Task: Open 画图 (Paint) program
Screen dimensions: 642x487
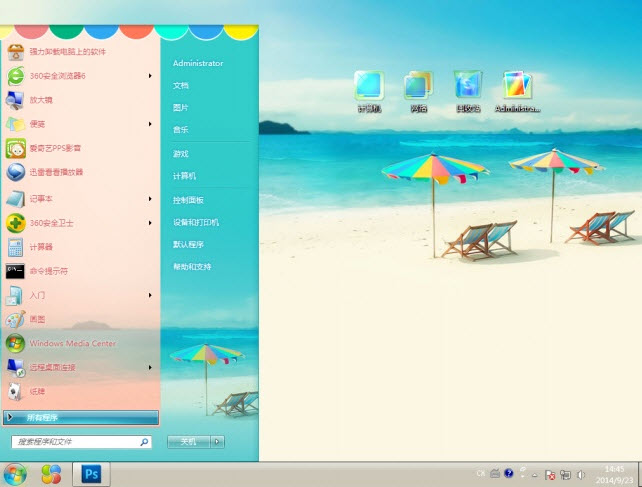Action: point(38,319)
